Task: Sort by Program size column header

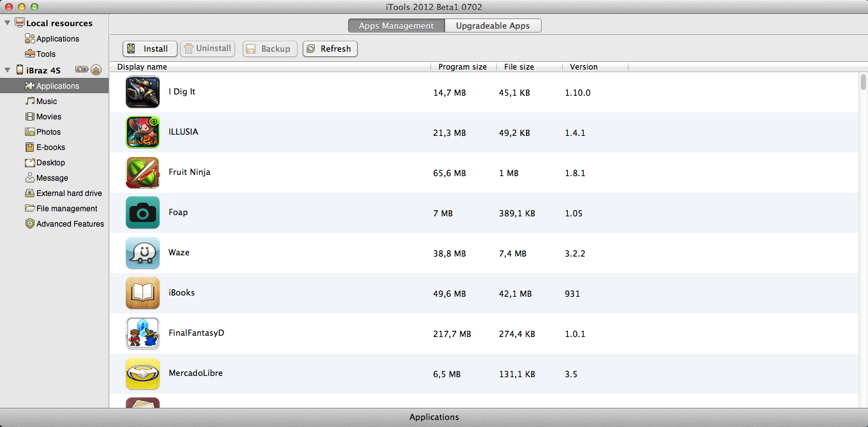Action: coord(464,66)
